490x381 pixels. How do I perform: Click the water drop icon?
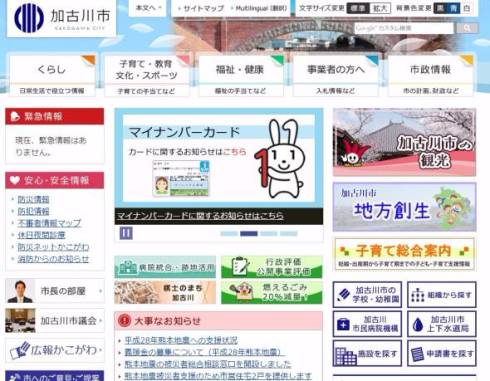418,324
